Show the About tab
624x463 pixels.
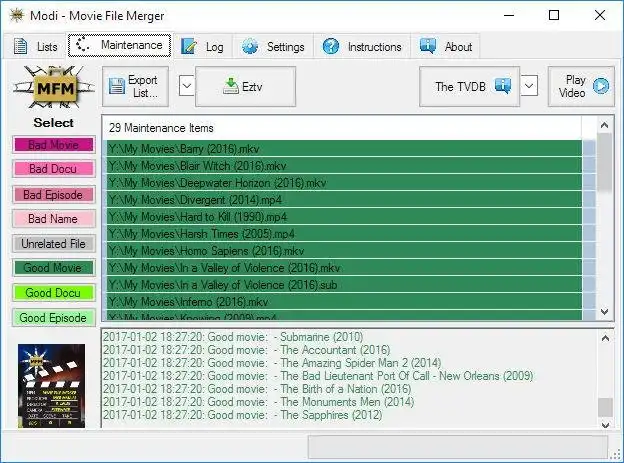pos(446,47)
